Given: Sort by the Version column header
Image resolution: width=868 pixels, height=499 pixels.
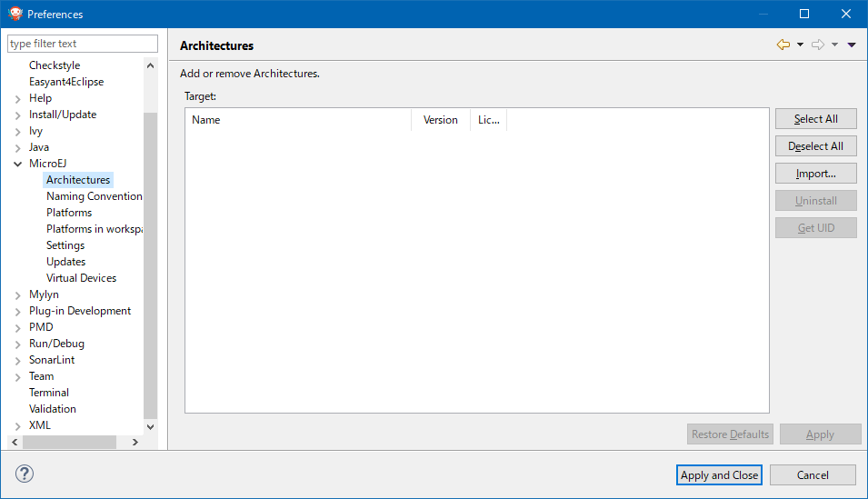Looking at the screenshot, I should click(441, 120).
